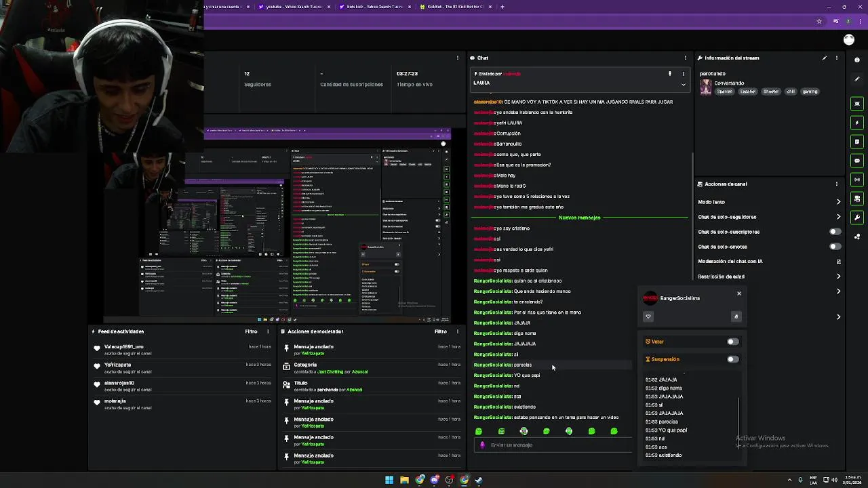Viewport: 868px width, 488px height.
Task: Edit stream info with the pencil icon
Action: click(x=825, y=58)
